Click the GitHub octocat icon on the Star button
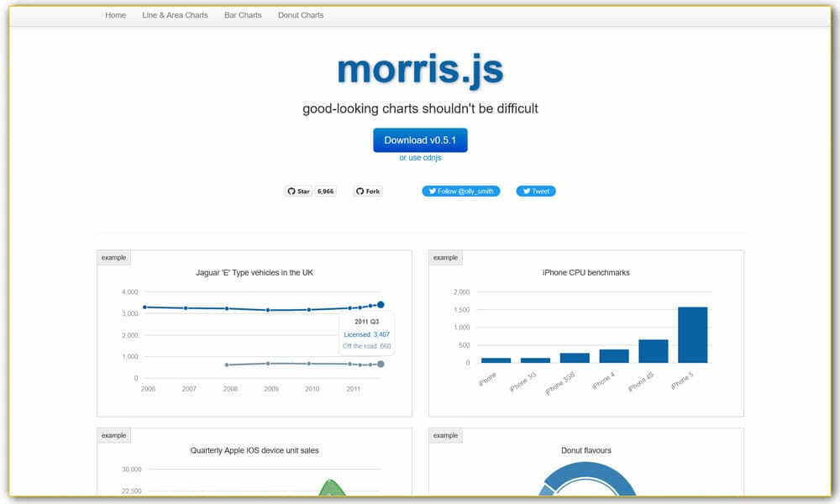Screen dimensions: 840x504 click(293, 191)
